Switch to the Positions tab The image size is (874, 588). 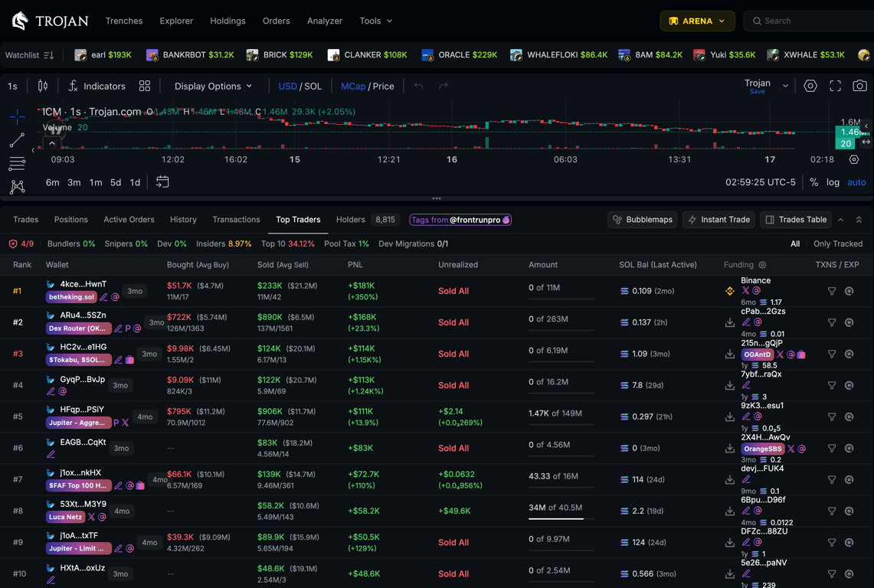tap(70, 220)
